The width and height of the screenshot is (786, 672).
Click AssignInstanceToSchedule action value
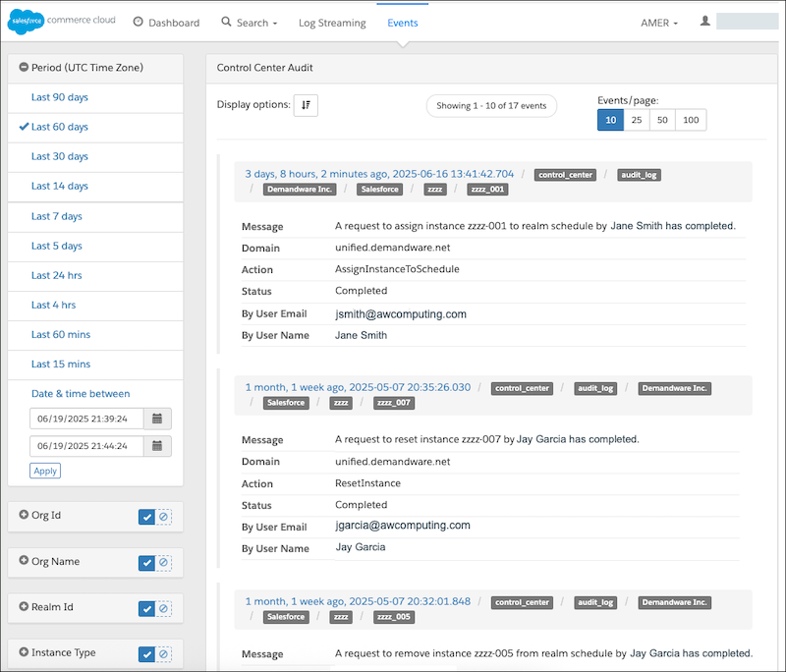coord(397,269)
